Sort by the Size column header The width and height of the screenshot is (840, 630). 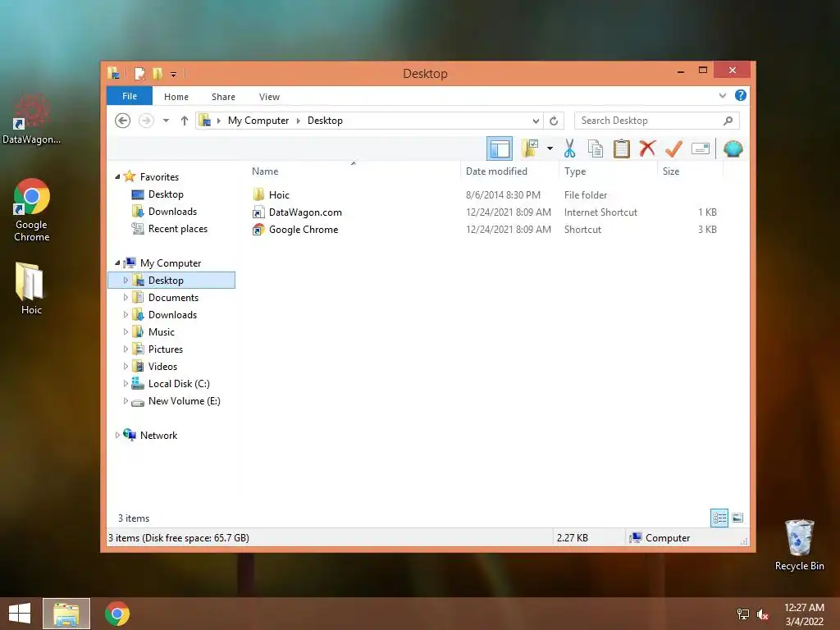690,171
